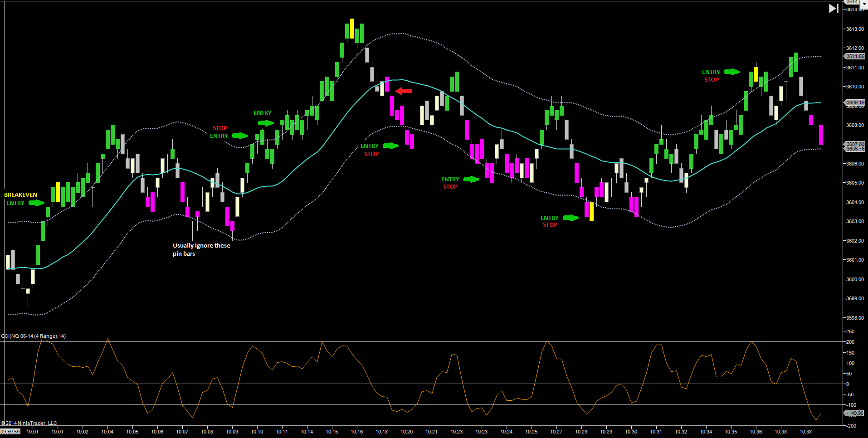Click the 3609.16 midline price marker
Image resolution: width=868 pixels, height=438 pixels.
point(855,102)
